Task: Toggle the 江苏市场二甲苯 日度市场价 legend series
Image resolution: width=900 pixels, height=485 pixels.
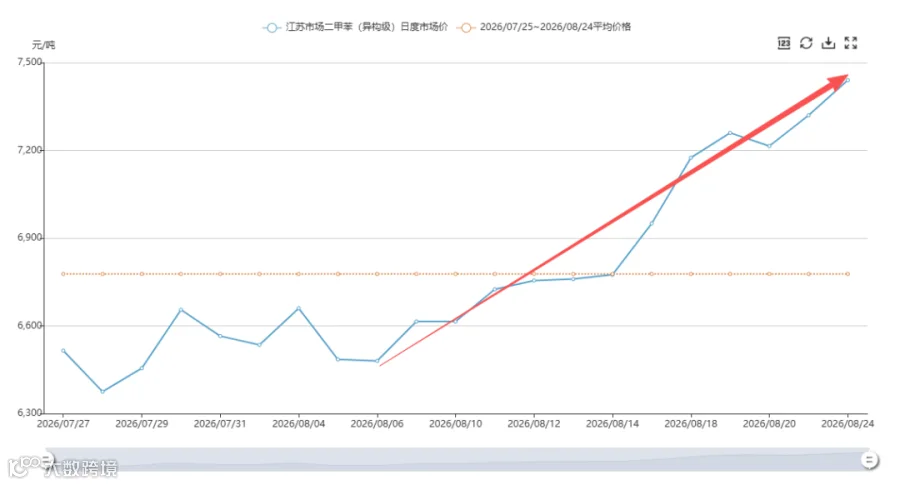Action: pyautogui.click(x=355, y=27)
